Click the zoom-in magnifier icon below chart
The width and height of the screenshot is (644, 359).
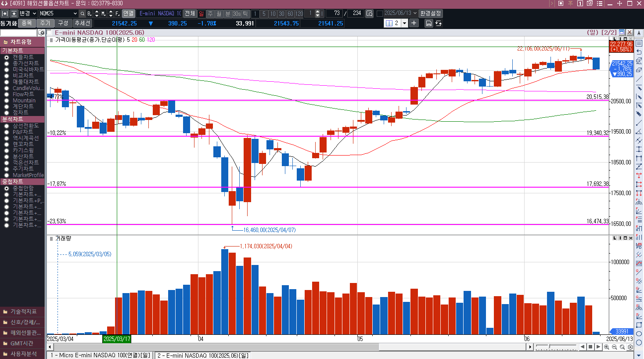[x=606, y=347]
